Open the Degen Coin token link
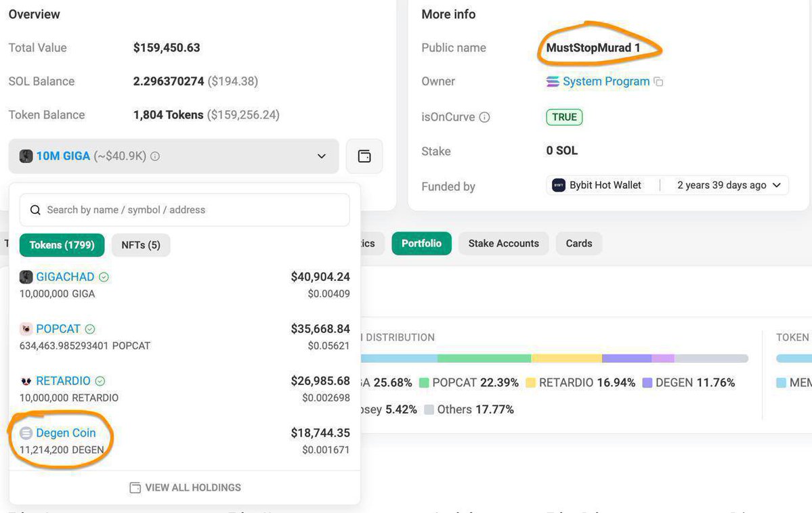This screenshot has width=812, height=513. click(66, 432)
